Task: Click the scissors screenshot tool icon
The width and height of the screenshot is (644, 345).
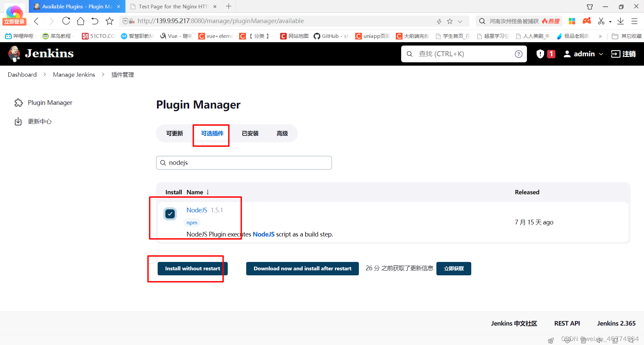Action: click(601, 21)
